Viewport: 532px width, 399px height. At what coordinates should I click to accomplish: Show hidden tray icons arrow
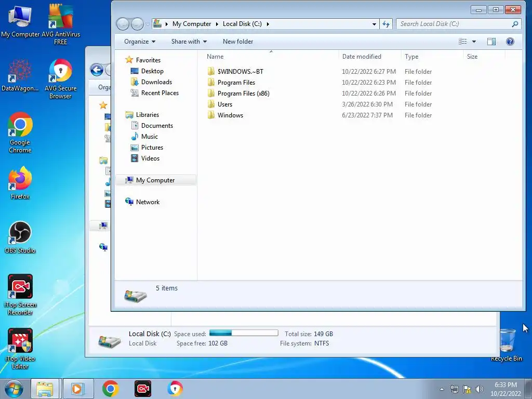pyautogui.click(x=442, y=389)
